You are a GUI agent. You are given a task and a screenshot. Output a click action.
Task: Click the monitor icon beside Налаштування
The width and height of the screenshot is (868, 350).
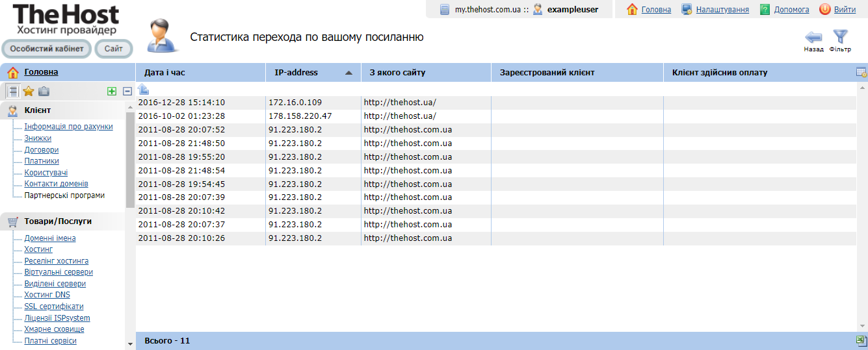(x=687, y=9)
